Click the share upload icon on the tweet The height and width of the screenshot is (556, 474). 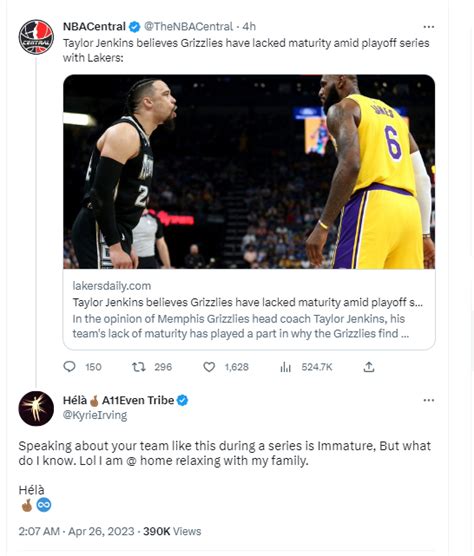[369, 367]
